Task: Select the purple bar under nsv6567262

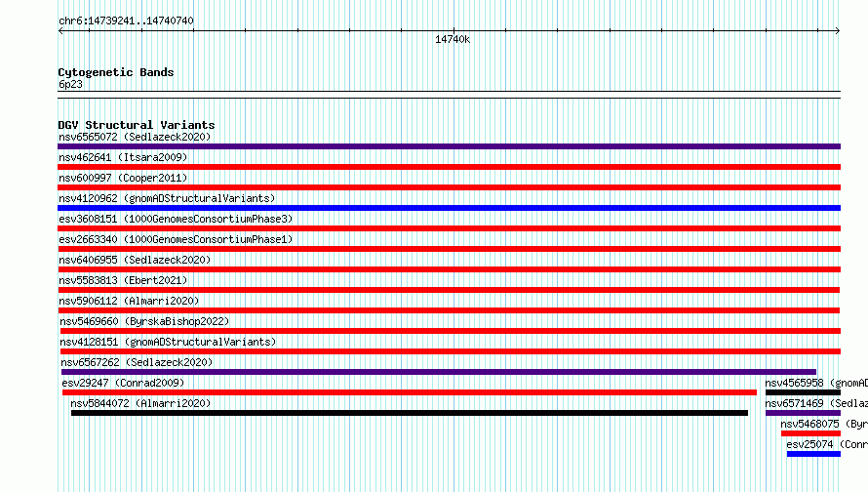Action: coord(439,372)
